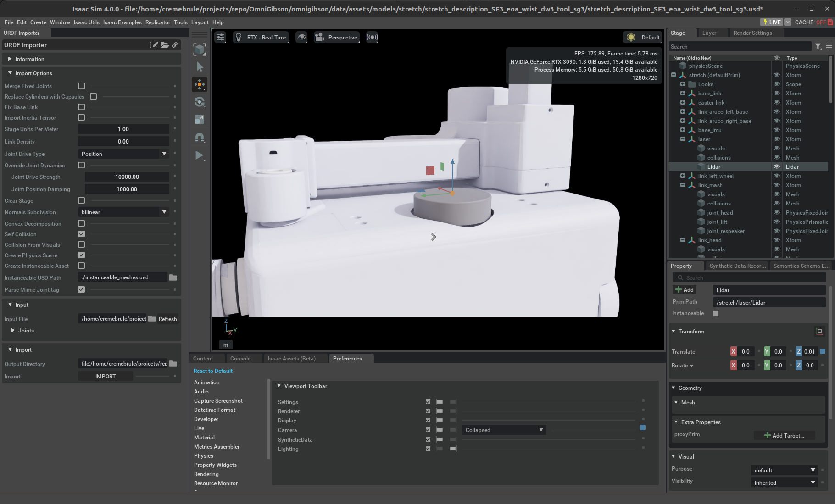Select the Move tool in viewport toolbar

(200, 84)
